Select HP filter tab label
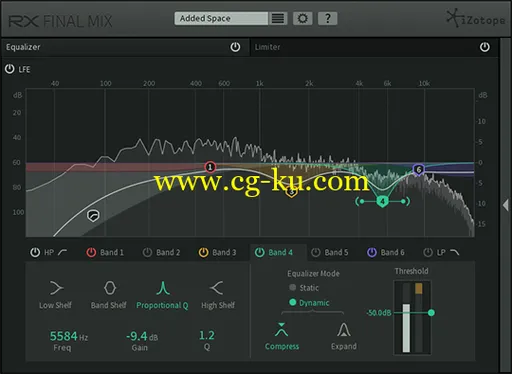This screenshot has width=512, height=374. [49, 253]
